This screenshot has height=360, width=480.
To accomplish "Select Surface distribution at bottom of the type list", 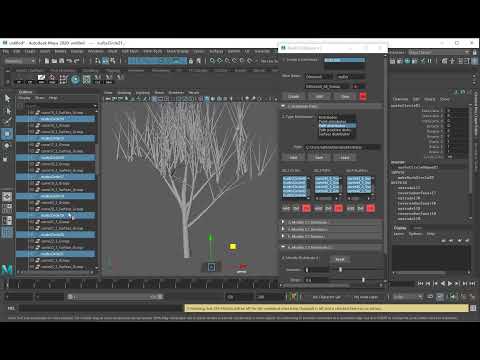I will tap(335, 134).
